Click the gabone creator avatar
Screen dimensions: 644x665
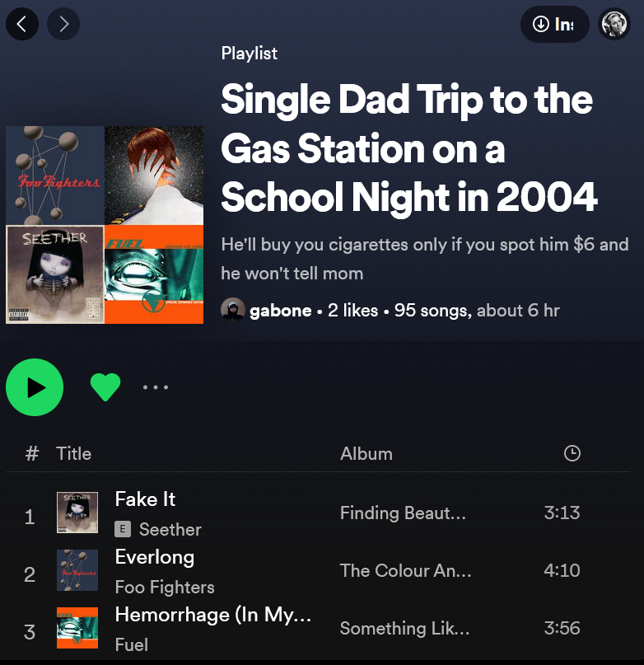click(233, 310)
